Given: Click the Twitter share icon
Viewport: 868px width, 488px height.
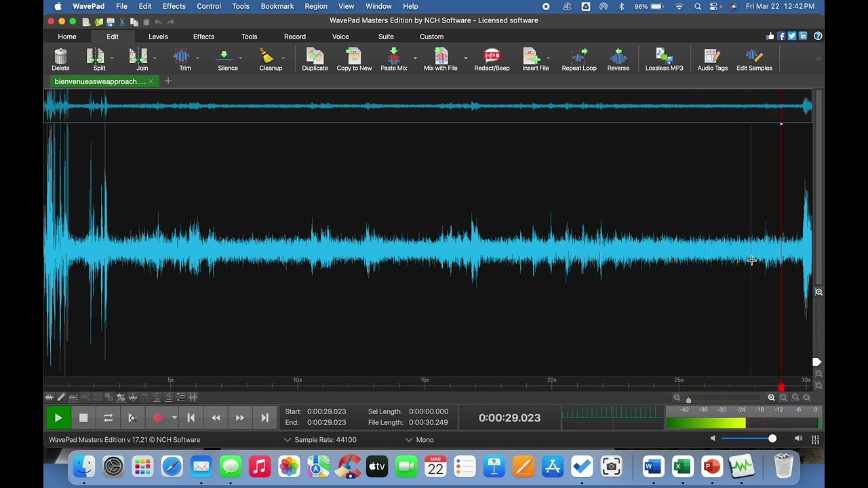Looking at the screenshot, I should [x=792, y=36].
